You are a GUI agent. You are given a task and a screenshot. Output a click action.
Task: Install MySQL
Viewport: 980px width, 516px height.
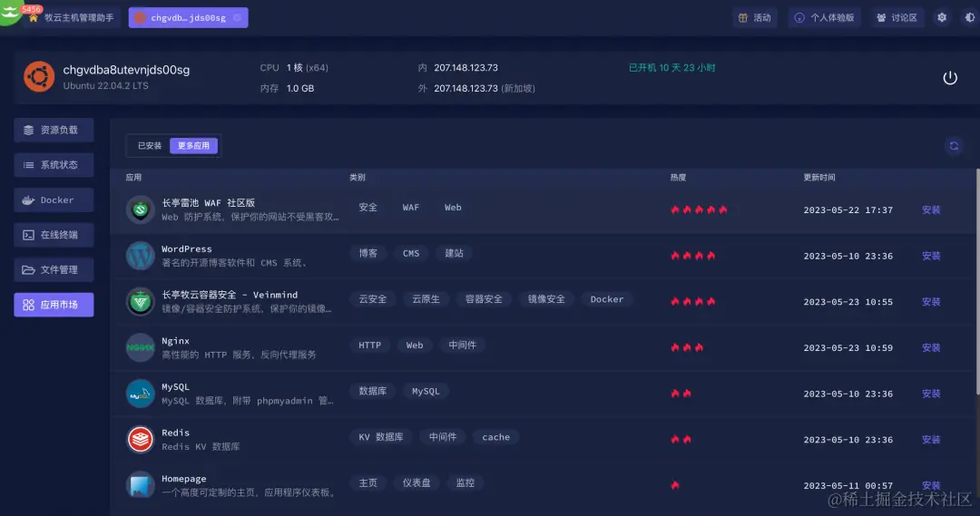[931, 394]
